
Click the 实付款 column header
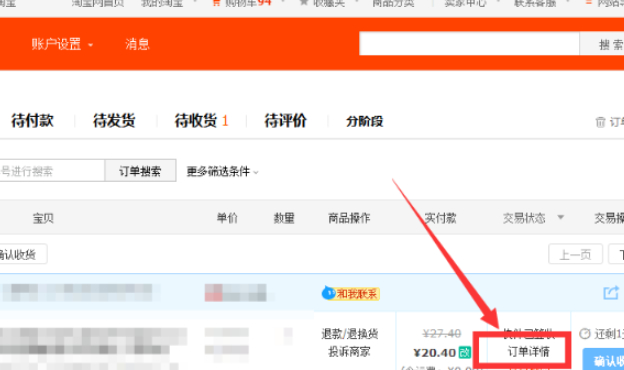(x=440, y=218)
